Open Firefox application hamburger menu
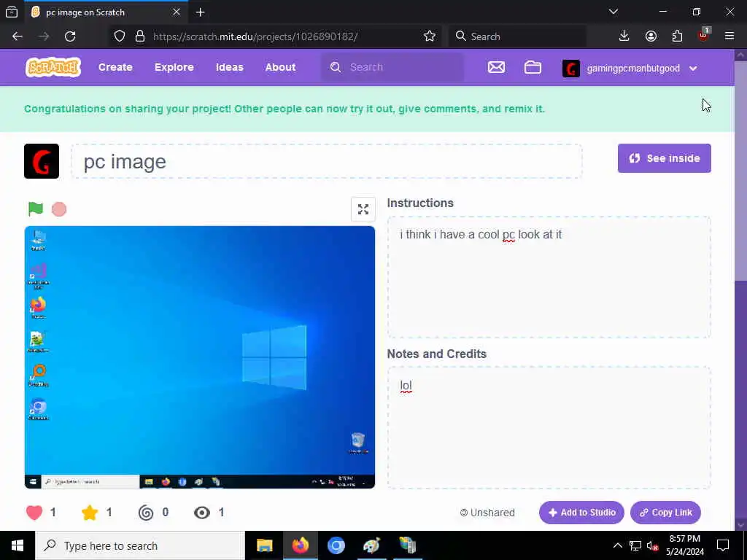The width and height of the screenshot is (747, 560). [729, 36]
